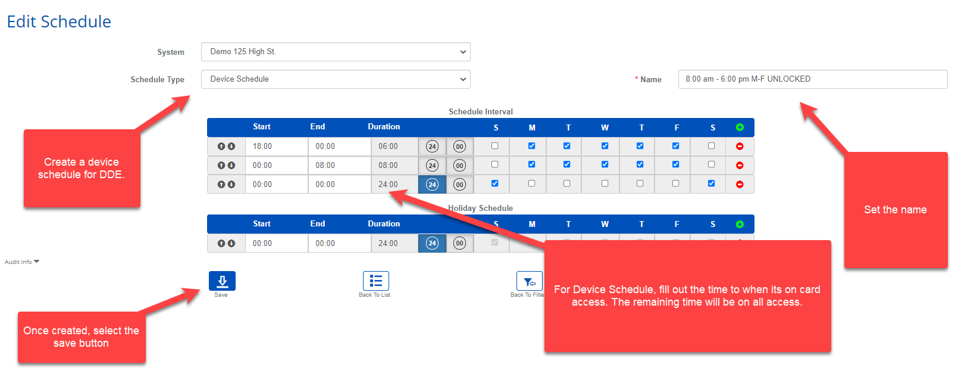The height and width of the screenshot is (370, 980).
Task: Open the Schedule Type dropdown
Action: click(x=336, y=79)
